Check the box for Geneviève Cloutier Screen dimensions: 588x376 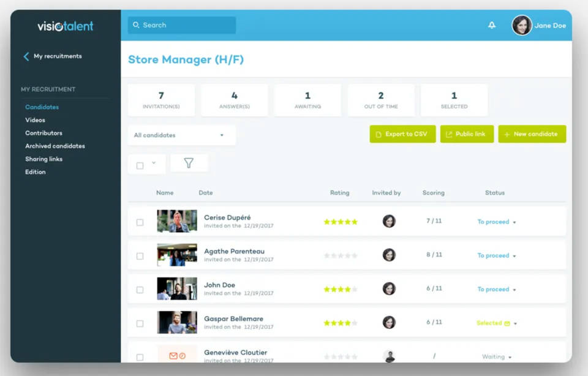140,357
